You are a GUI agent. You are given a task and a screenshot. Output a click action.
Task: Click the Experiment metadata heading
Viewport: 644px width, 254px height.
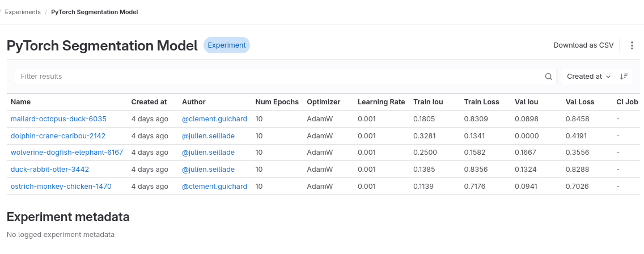tap(68, 217)
